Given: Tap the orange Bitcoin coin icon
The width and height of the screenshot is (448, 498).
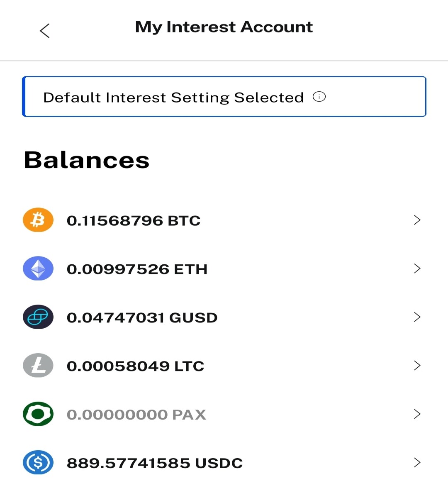Looking at the screenshot, I should pos(38,220).
